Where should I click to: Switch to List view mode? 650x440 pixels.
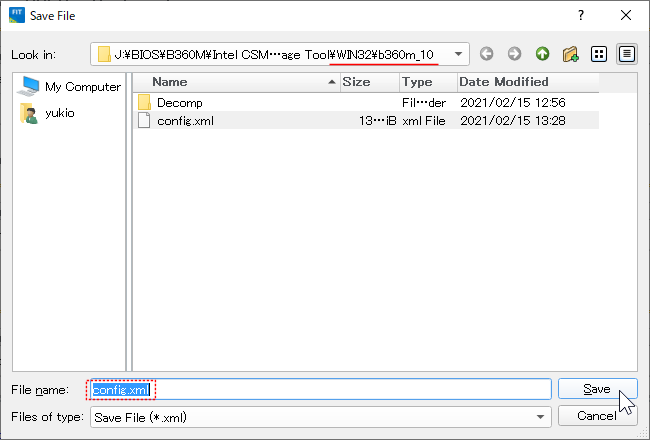[x=600, y=54]
